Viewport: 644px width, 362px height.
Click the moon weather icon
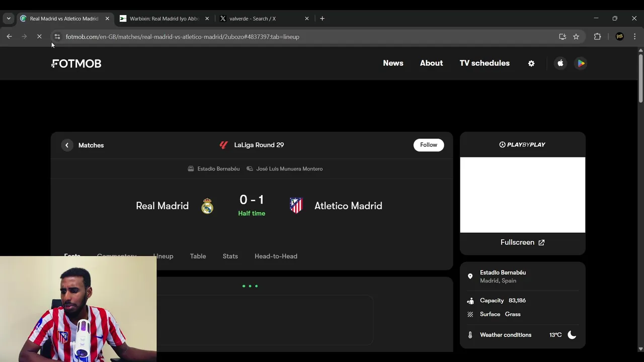point(572,335)
